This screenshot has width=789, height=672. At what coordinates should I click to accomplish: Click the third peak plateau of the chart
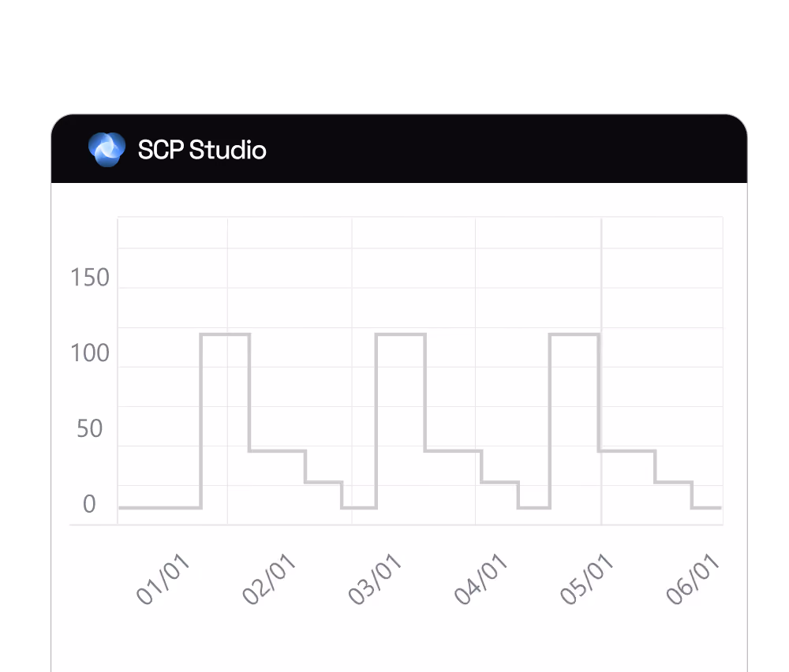point(574,334)
